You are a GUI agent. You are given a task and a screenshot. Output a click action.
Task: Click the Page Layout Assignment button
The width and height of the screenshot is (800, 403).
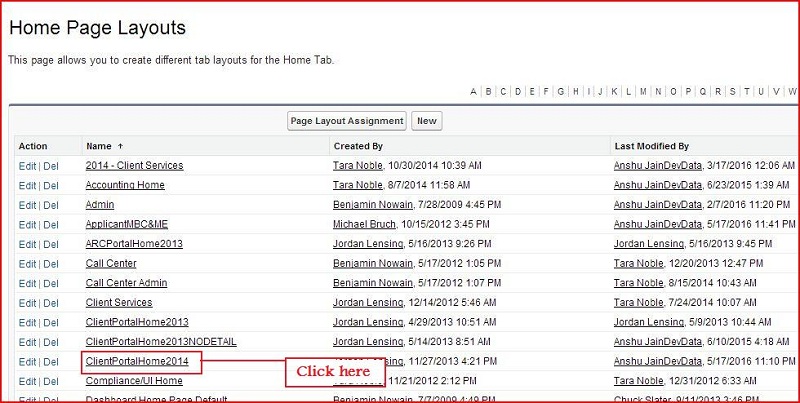click(347, 121)
